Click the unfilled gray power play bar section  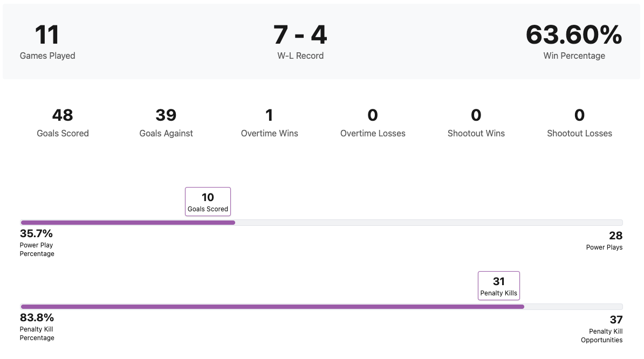429,223
